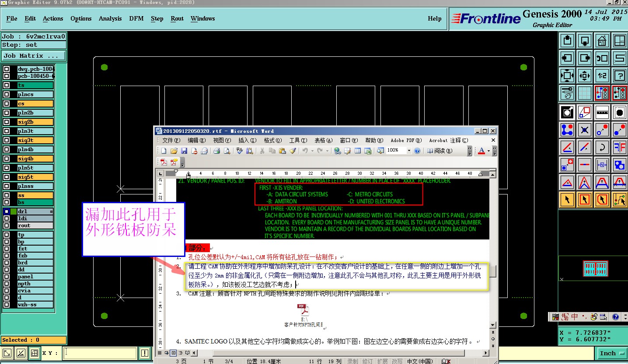The height and width of the screenshot is (364, 628).
Task: Toggle checkbox for layer ts
Action: (7, 86)
